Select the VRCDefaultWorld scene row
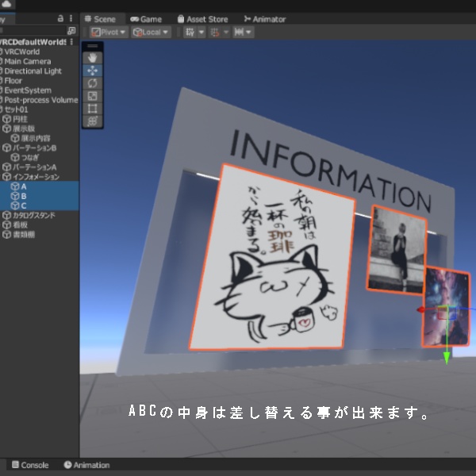 pos(40,42)
